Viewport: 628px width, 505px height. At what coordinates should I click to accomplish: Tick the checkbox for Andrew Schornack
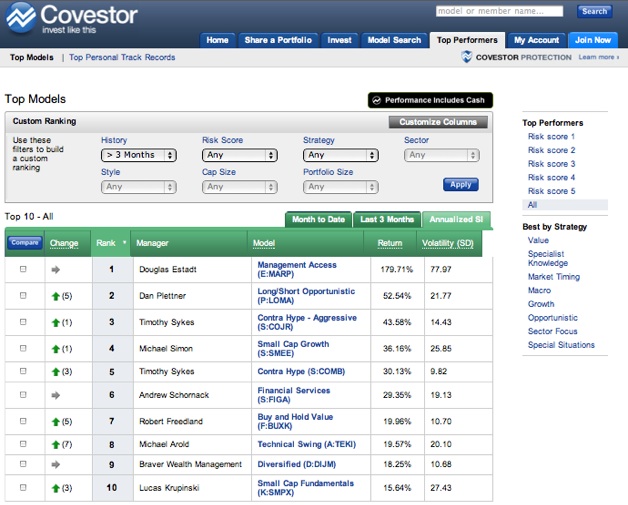click(23, 394)
